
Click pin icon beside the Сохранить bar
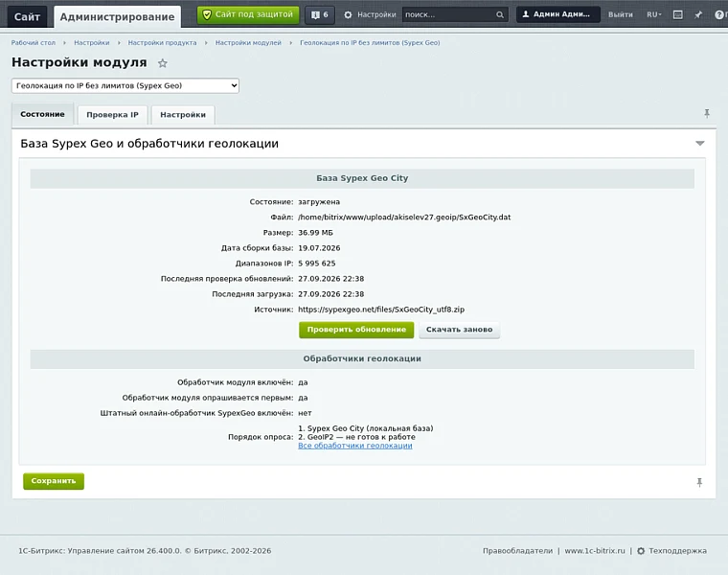699,483
